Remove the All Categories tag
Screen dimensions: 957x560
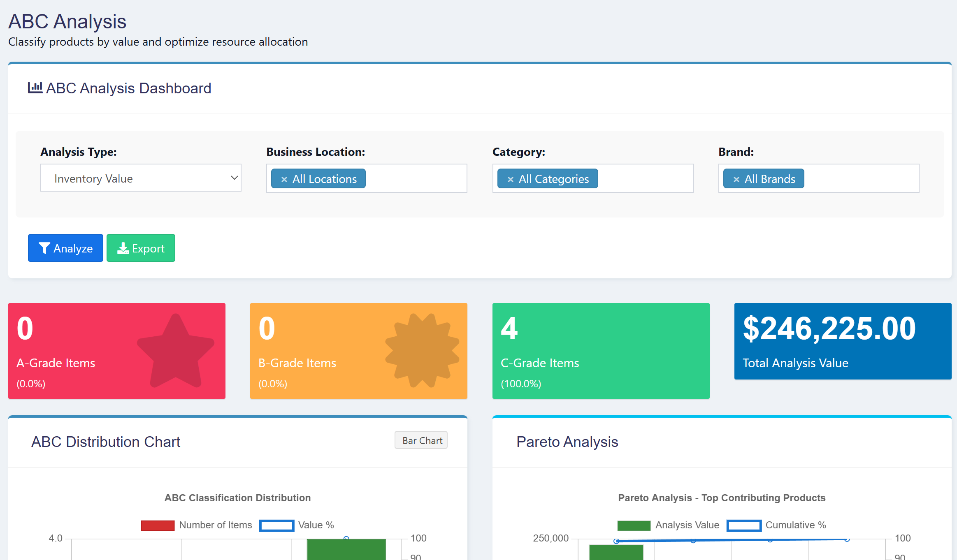[x=510, y=179]
